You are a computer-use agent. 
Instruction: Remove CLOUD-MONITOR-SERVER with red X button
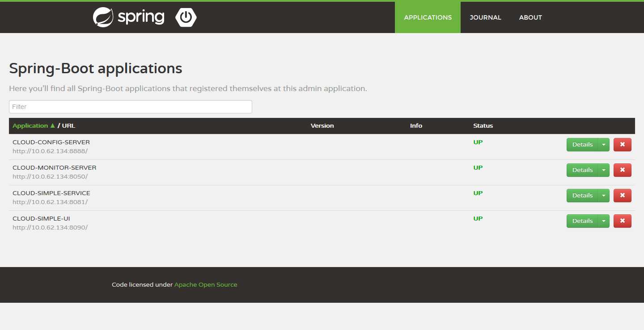623,170
